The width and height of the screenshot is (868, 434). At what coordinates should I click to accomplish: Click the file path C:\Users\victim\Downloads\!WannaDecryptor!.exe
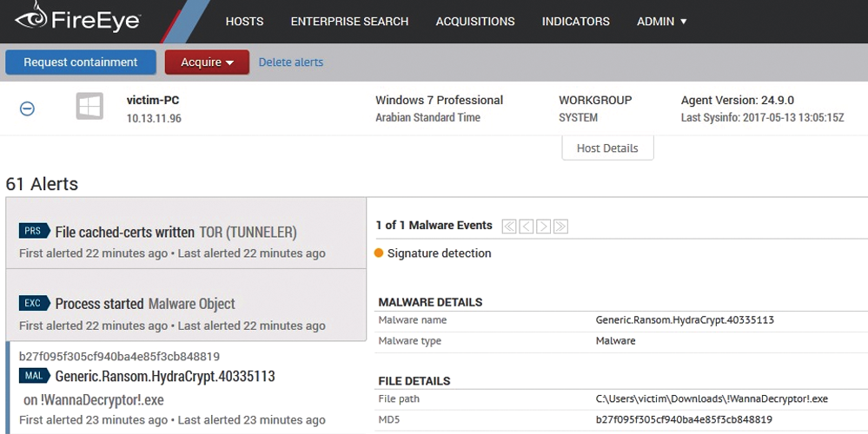point(712,398)
